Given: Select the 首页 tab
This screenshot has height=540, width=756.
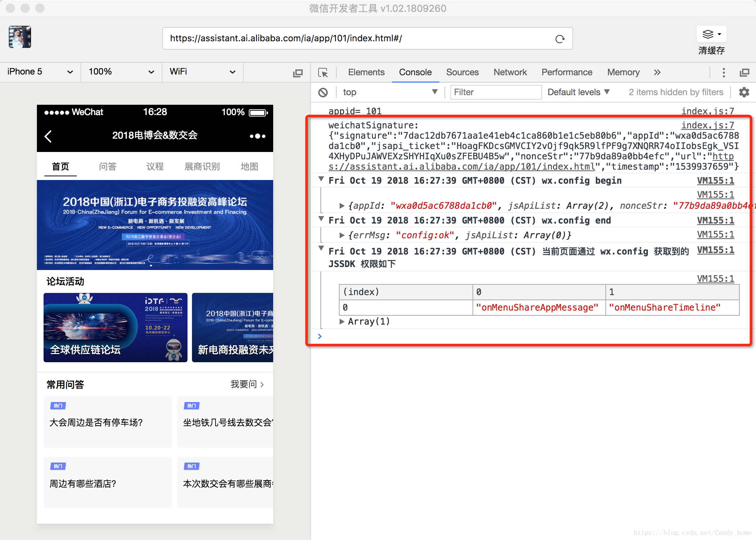Looking at the screenshot, I should (61, 166).
